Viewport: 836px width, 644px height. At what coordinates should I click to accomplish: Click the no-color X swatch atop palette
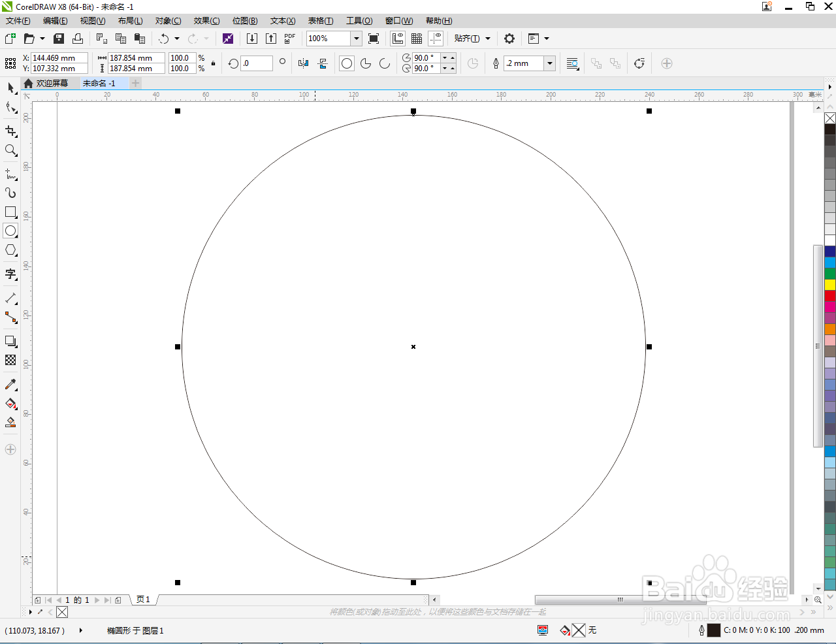(x=830, y=118)
